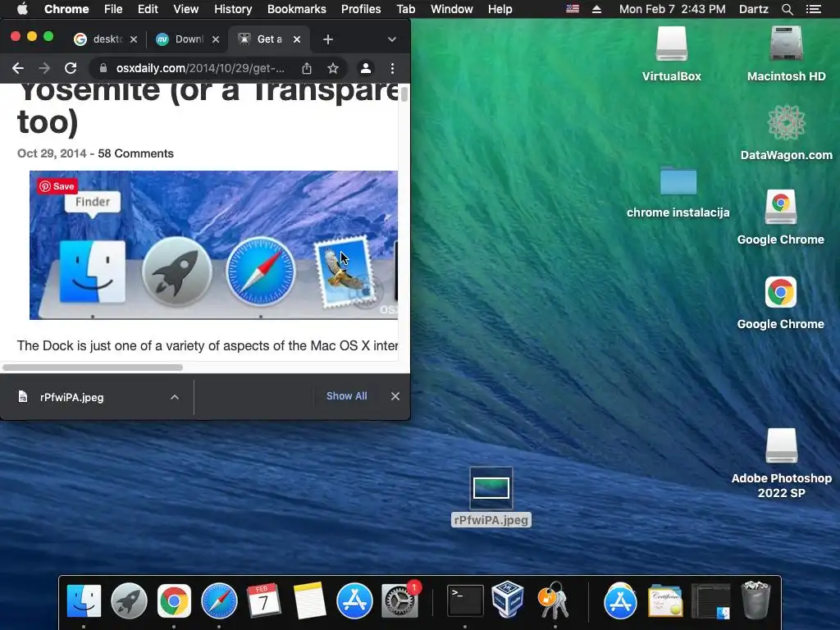Viewport: 840px width, 630px height.
Task: Select the chrome instalacija folder
Action: click(x=678, y=192)
